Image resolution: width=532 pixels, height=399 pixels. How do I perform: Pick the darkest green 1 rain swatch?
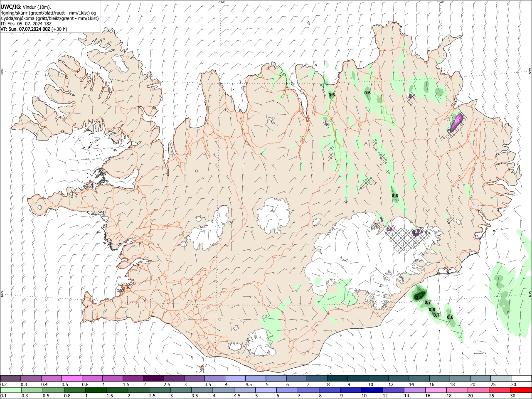[x=96, y=390]
